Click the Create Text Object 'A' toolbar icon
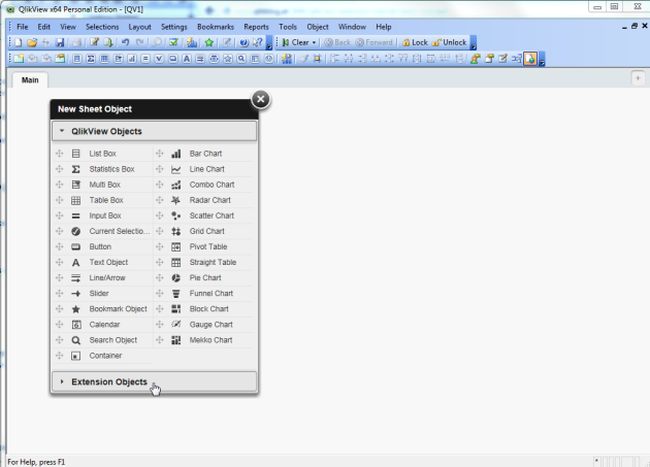Screen dimensions: 650x467 pos(187,59)
